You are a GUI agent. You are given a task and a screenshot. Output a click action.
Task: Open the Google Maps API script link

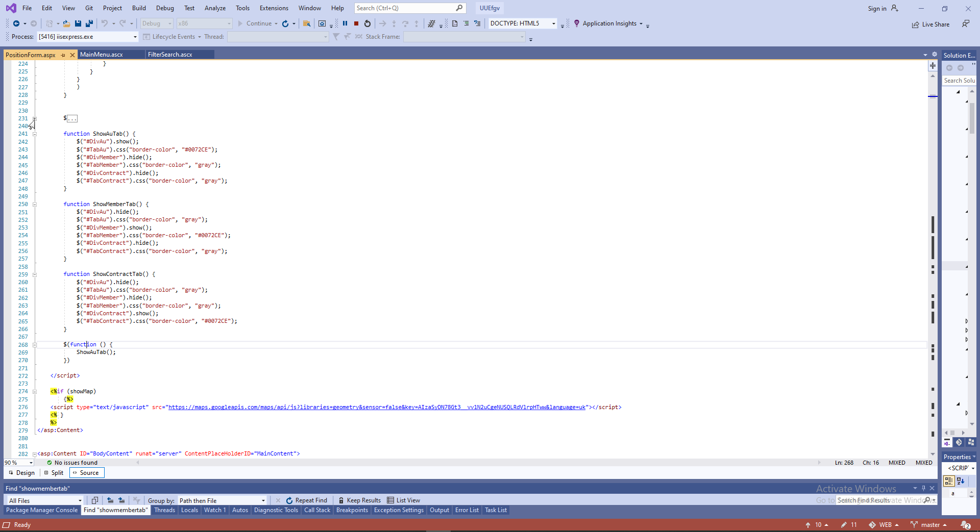[377, 407]
